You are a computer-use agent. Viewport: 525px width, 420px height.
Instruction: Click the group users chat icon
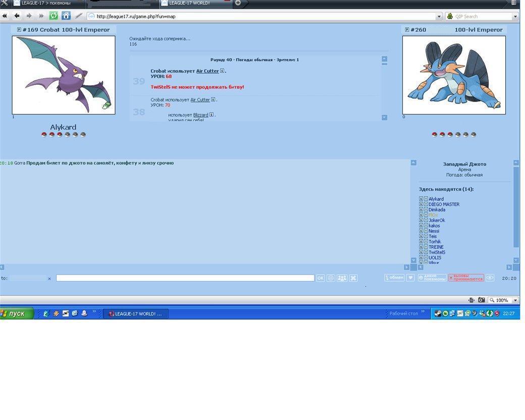pyautogui.click(x=342, y=278)
